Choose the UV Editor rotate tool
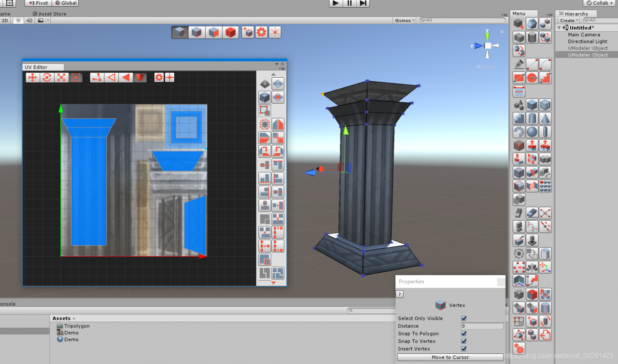This screenshot has width=618, height=364. click(x=47, y=77)
